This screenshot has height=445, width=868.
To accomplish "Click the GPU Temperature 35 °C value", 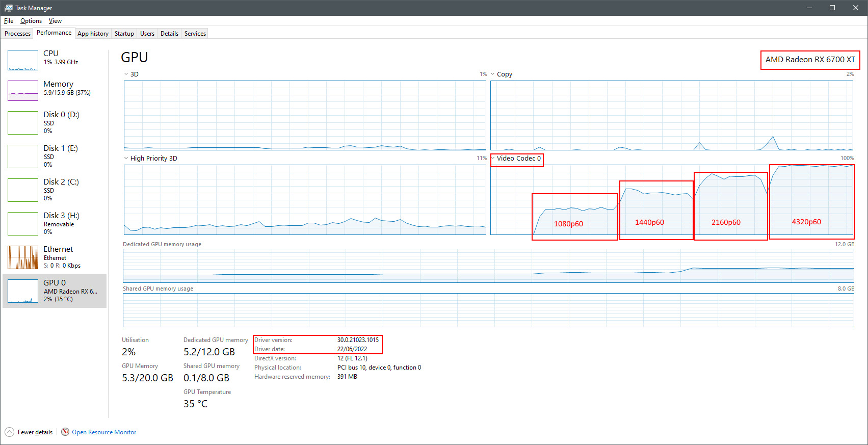I will pos(195,404).
